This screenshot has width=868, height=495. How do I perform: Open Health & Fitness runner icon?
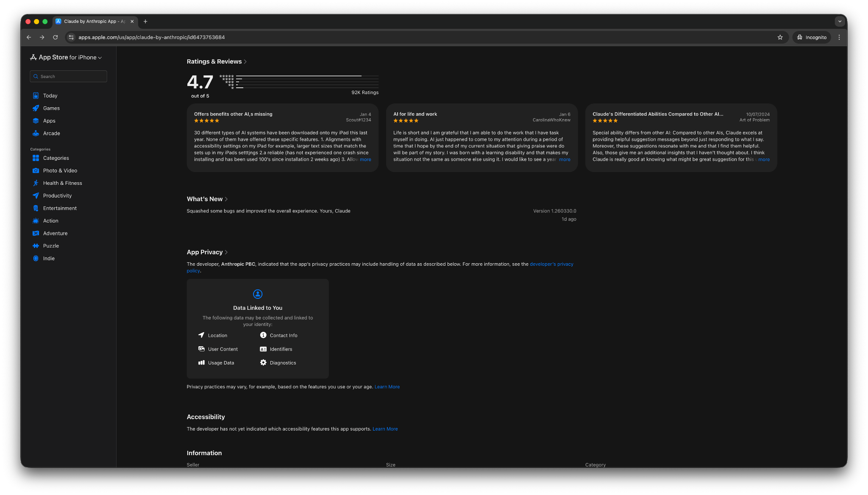click(x=36, y=183)
